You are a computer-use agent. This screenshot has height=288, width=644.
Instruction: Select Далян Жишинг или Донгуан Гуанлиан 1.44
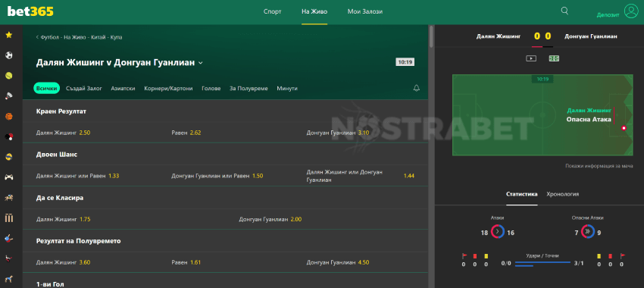coord(361,176)
